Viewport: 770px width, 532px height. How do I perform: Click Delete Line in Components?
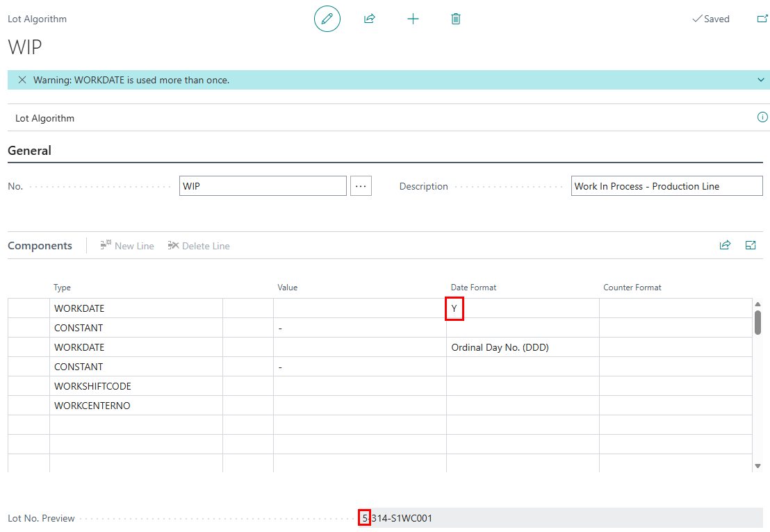[x=199, y=246]
